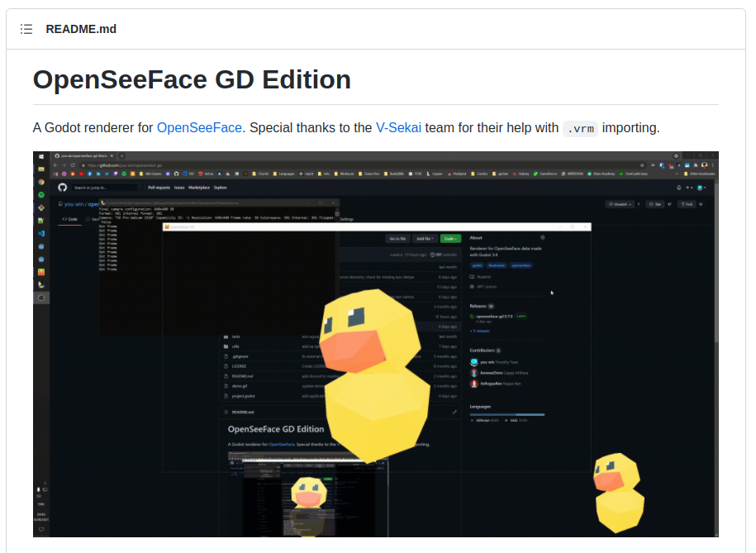Click the GitHub octocat logo in the demo
This screenshot has width=756, height=553.
62,188
